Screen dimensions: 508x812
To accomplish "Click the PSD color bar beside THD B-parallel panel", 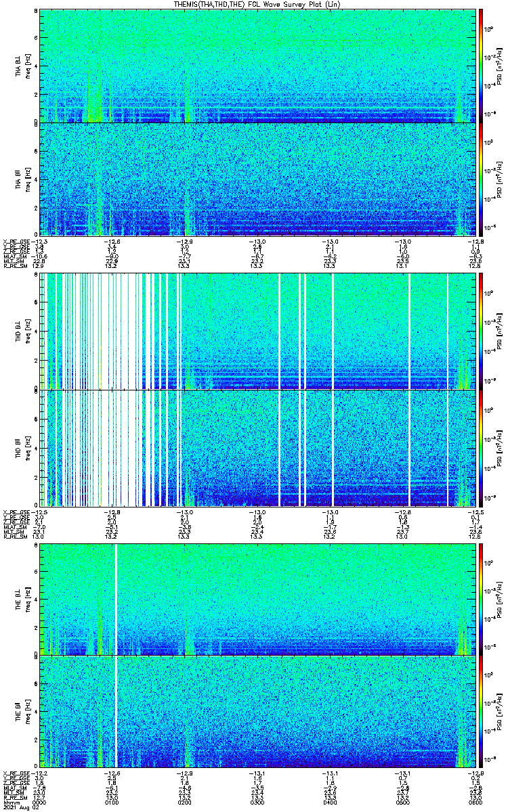I will pyautogui.click(x=481, y=447).
